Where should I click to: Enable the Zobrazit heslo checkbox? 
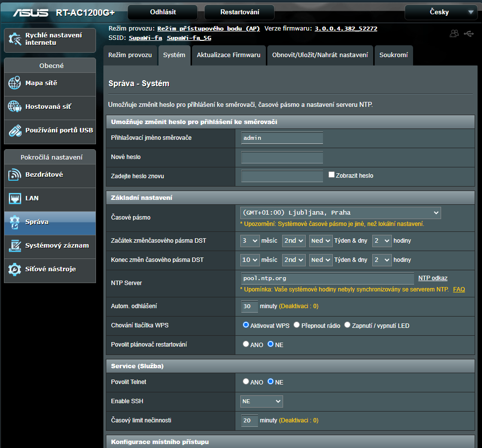(x=331, y=175)
